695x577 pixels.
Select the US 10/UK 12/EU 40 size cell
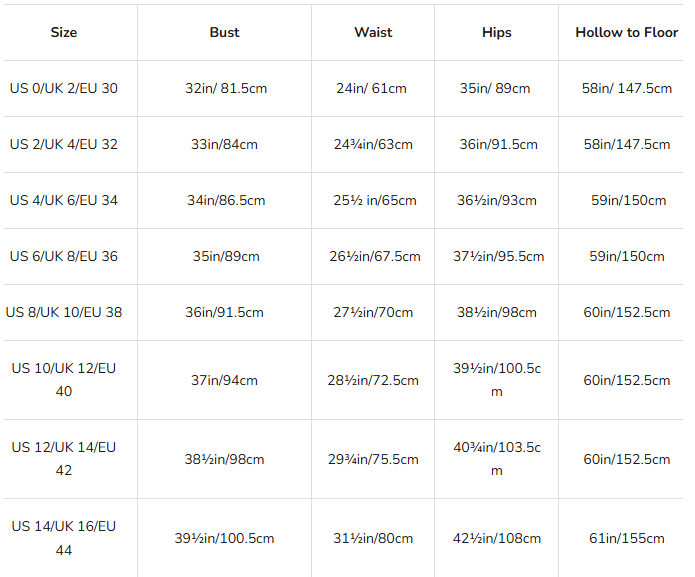[64, 380]
